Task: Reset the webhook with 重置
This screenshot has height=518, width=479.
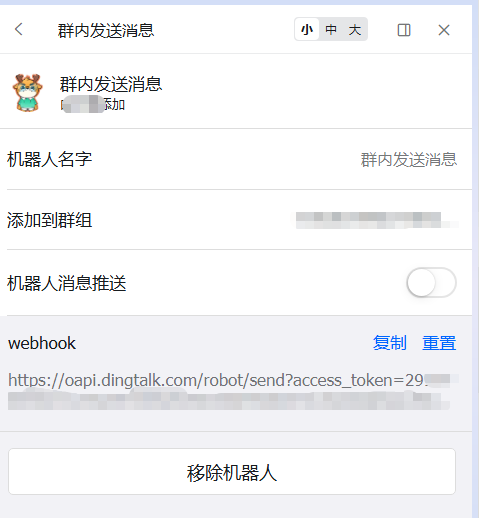Action: pyautogui.click(x=439, y=343)
